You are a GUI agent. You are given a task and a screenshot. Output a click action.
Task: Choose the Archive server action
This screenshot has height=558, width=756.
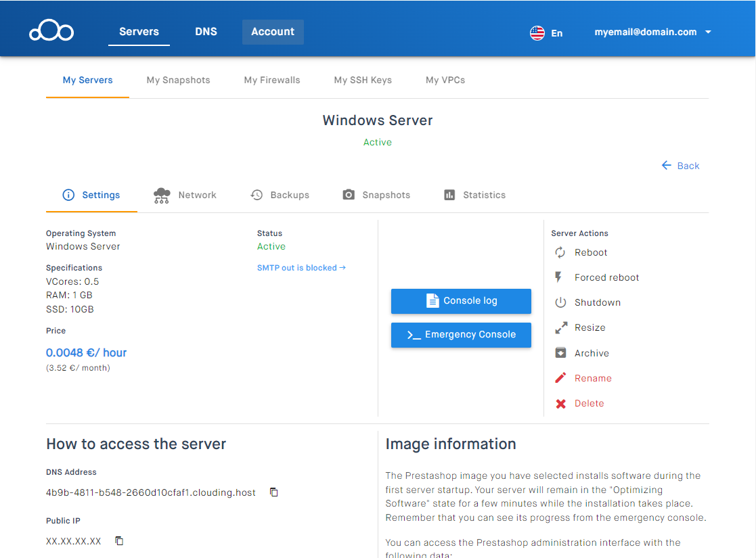(x=582, y=353)
